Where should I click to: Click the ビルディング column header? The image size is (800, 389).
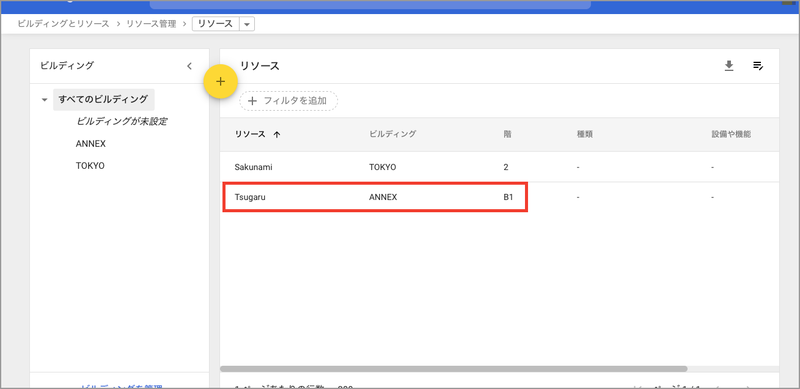coord(392,134)
